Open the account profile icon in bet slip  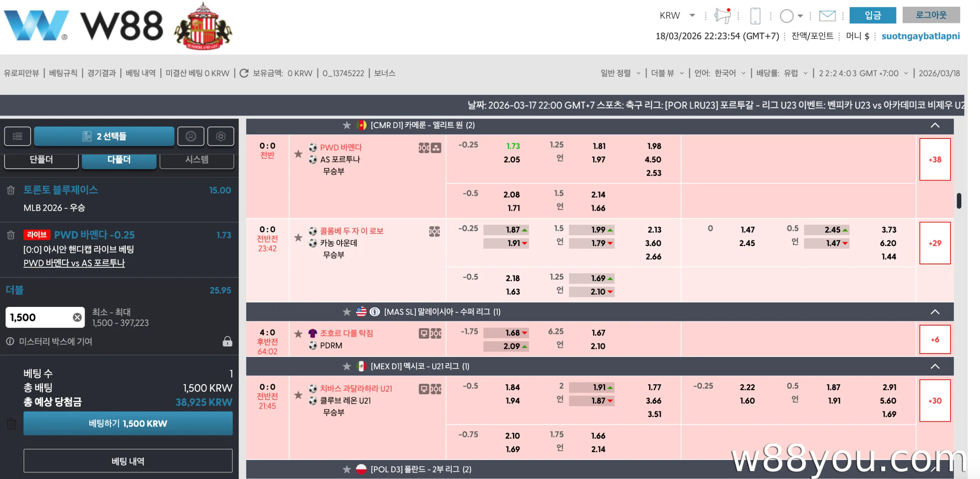[x=191, y=136]
